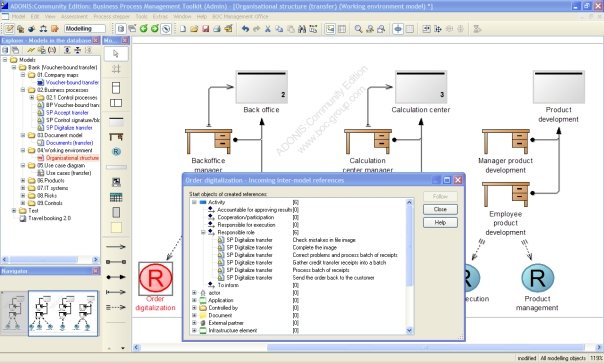Click the Analysis scales component icon
The height and width of the screenshot is (363, 604).
click(x=43, y=29)
